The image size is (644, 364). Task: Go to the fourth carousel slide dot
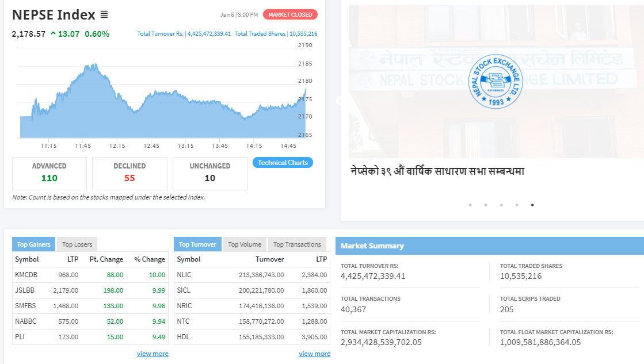[x=517, y=205]
